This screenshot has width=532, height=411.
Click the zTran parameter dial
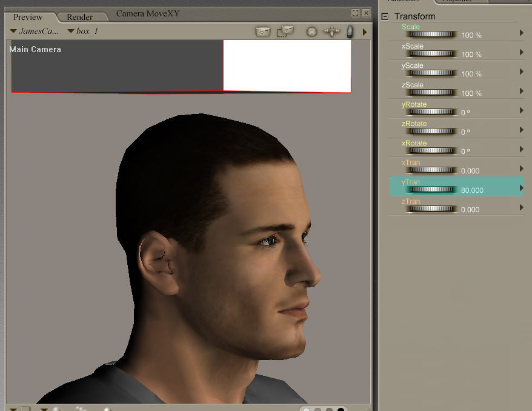(431, 209)
